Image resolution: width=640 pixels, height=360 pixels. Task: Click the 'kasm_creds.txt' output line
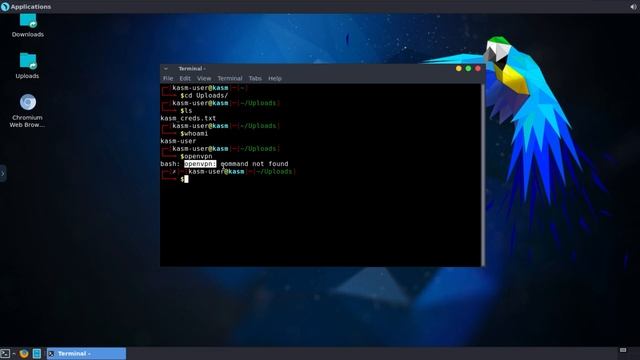click(188, 118)
